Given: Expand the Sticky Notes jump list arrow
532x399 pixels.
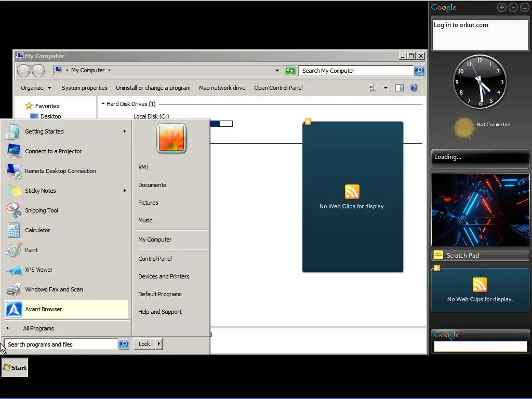Looking at the screenshot, I should [x=125, y=190].
